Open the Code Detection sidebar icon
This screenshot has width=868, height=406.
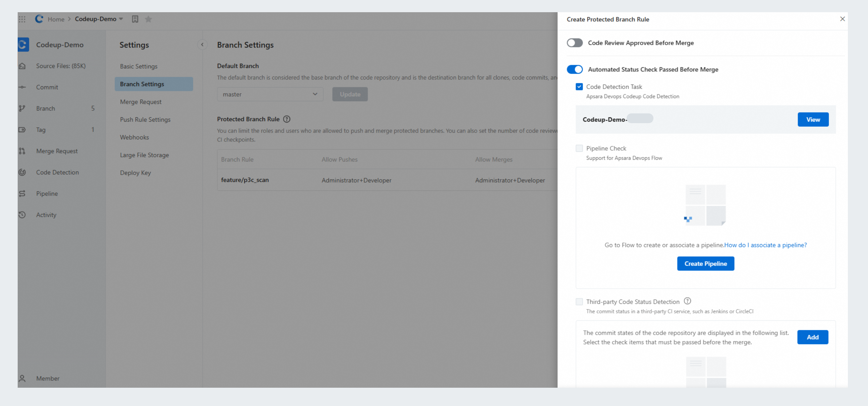[22, 172]
